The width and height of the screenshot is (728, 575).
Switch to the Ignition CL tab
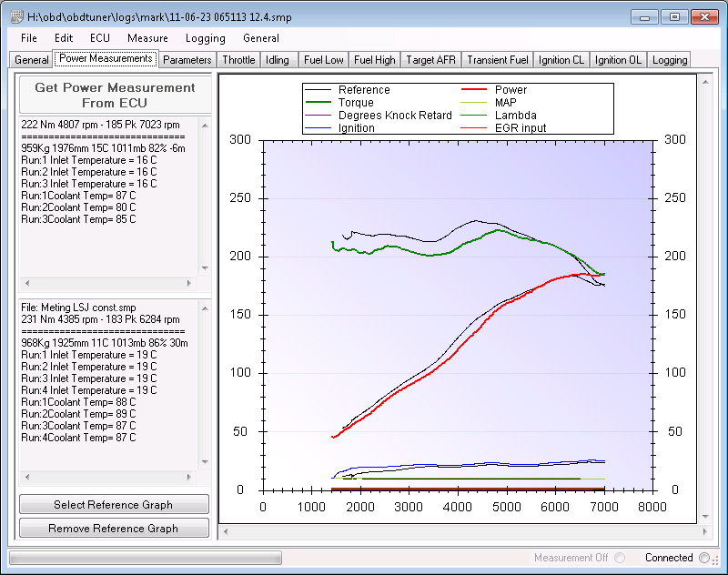coord(561,60)
